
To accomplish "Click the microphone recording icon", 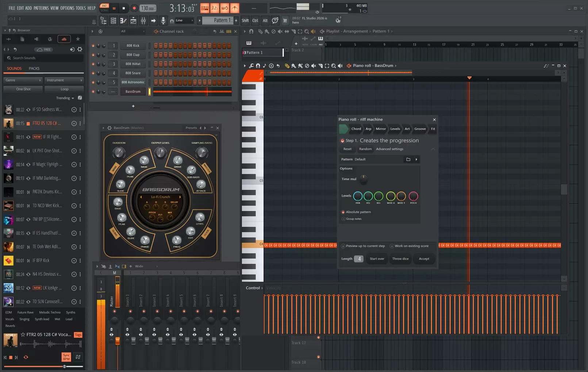I will (163, 21).
